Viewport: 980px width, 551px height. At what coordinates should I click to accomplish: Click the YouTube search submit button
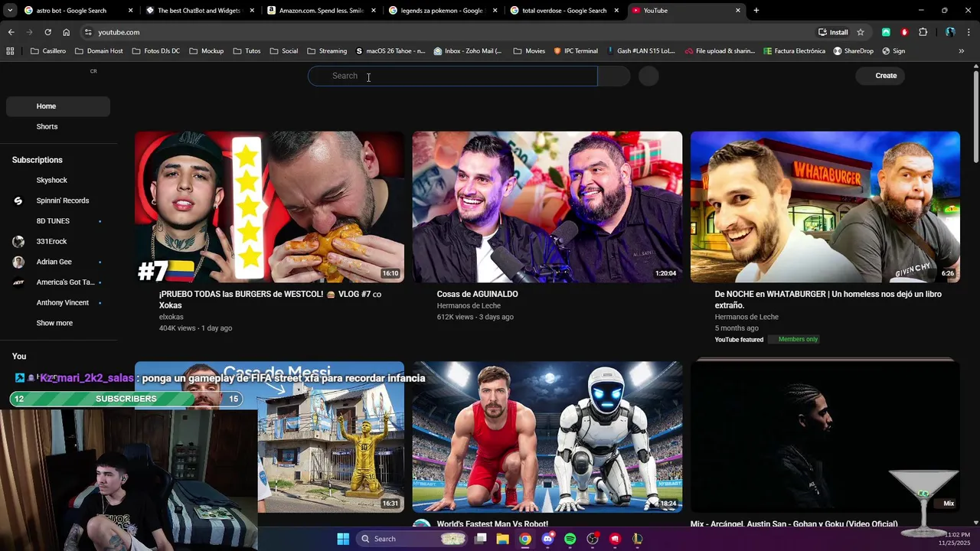[614, 76]
